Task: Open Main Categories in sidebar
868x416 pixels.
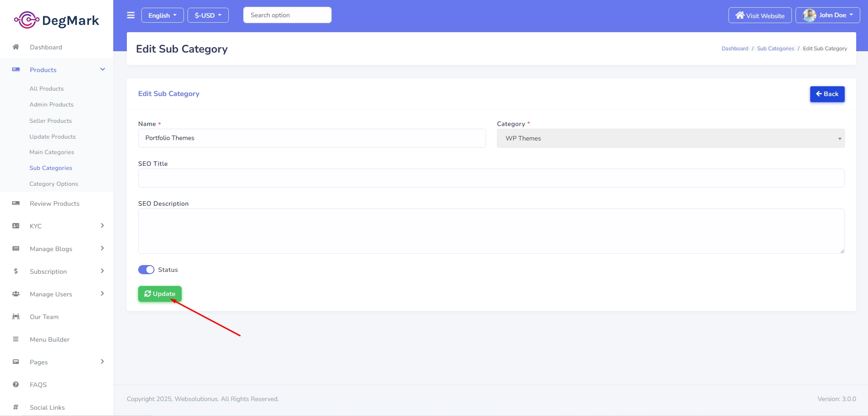Action: coord(52,152)
